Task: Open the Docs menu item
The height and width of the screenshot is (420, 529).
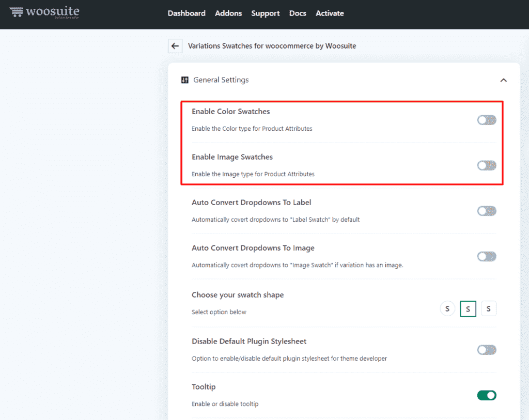Action: pos(298,13)
